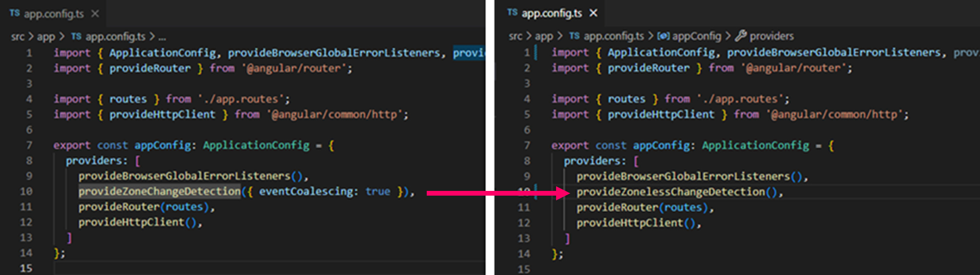Click the appConfig symbol icon in the right breadcrumb
980x275 pixels.
click(x=663, y=36)
